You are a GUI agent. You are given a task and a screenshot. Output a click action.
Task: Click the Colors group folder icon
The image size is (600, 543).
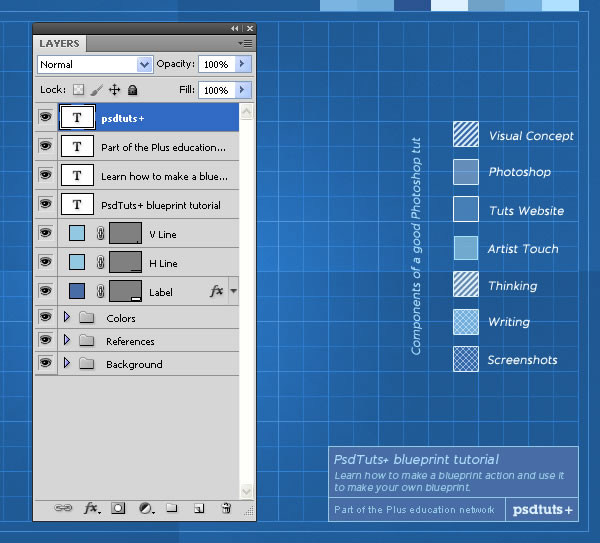[x=86, y=317]
